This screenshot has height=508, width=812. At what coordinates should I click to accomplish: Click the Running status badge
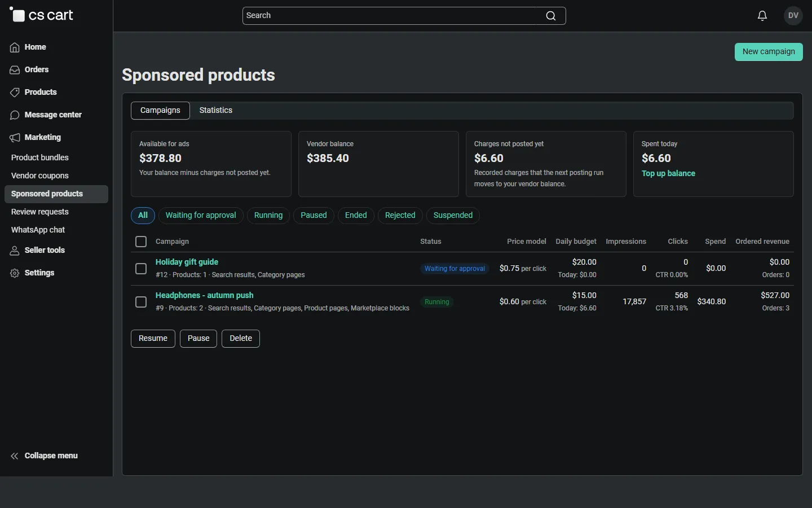(x=437, y=302)
